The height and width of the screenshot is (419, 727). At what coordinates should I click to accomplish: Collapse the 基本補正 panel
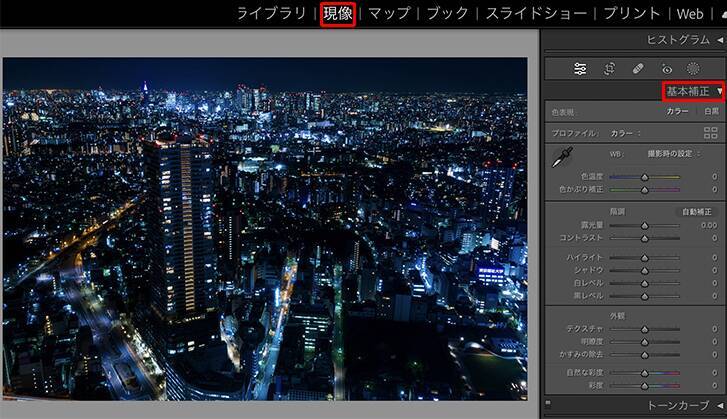(x=719, y=91)
